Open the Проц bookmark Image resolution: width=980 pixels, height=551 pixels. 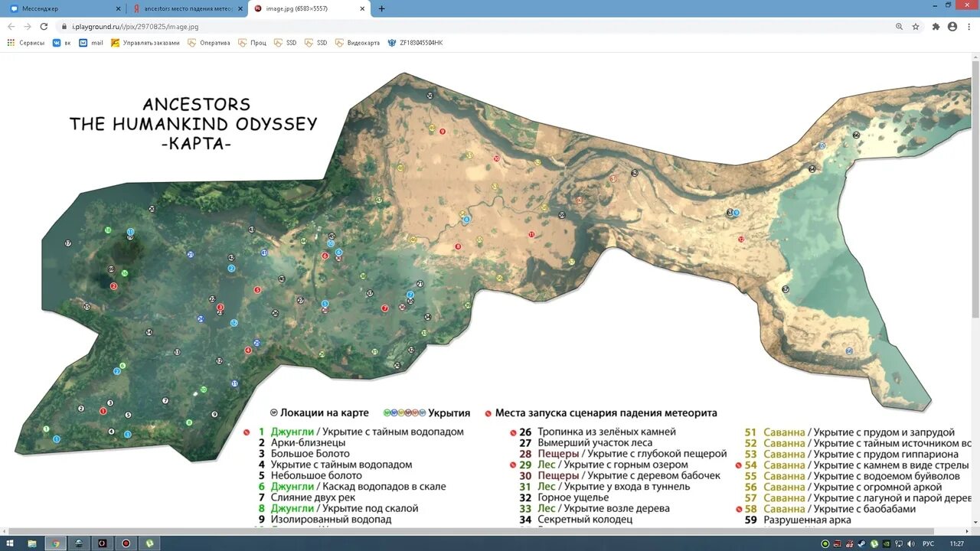point(253,43)
